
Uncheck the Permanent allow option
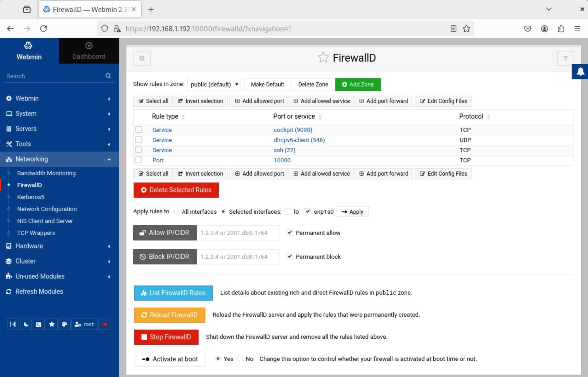pos(289,232)
